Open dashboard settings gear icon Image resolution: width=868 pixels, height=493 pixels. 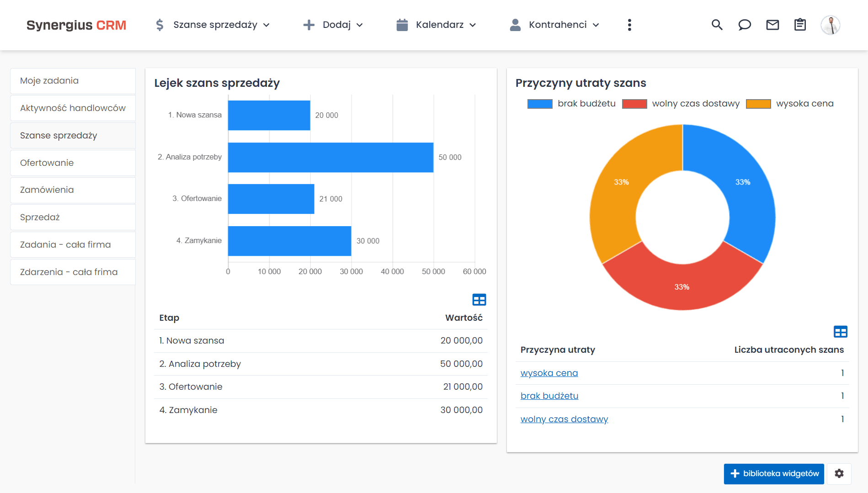[x=839, y=473]
